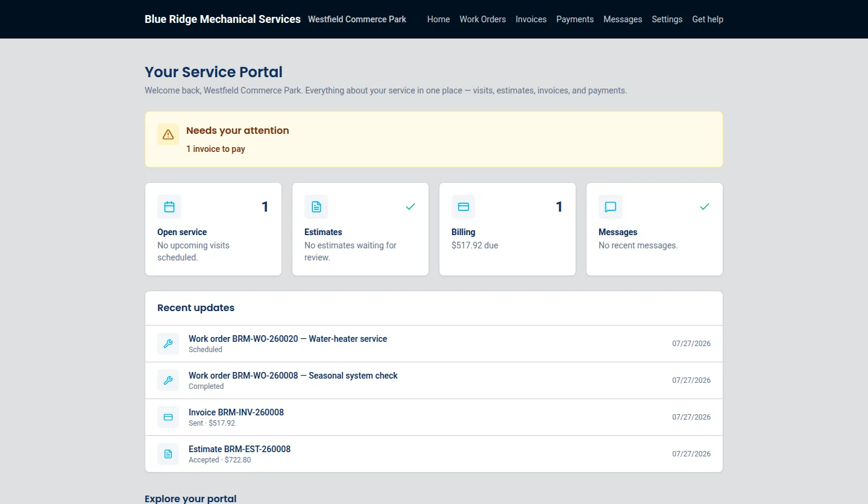Screen dimensions: 868x504
Task: Click 'Needs your attention' heading
Action: (x=237, y=130)
